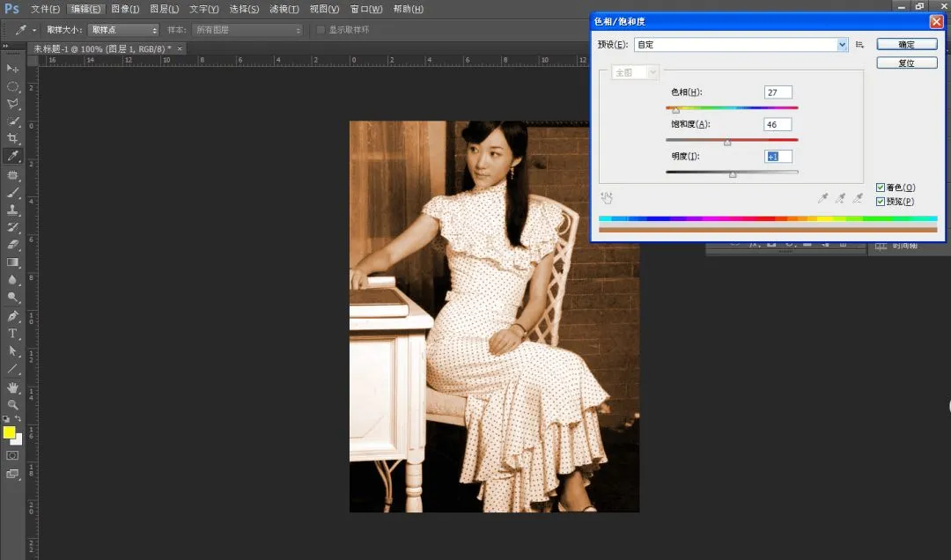Select the Pen tool
Screen dimensions: 951x560
(x=12, y=316)
